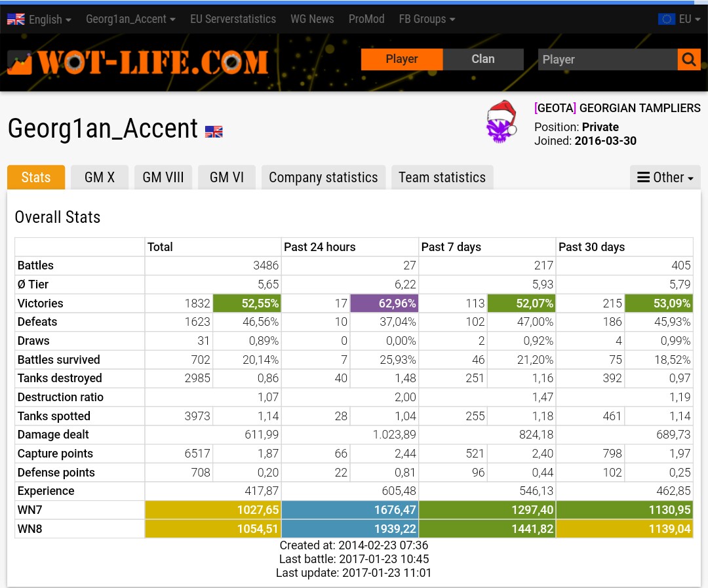
Task: Click the Tanks spotted row label
Action: (x=54, y=416)
